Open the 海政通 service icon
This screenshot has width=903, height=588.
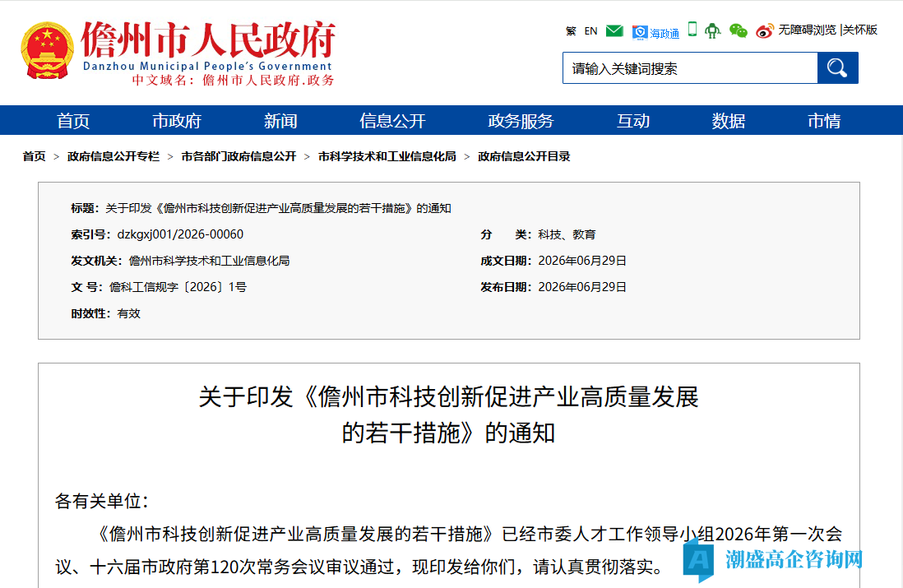[x=655, y=33]
